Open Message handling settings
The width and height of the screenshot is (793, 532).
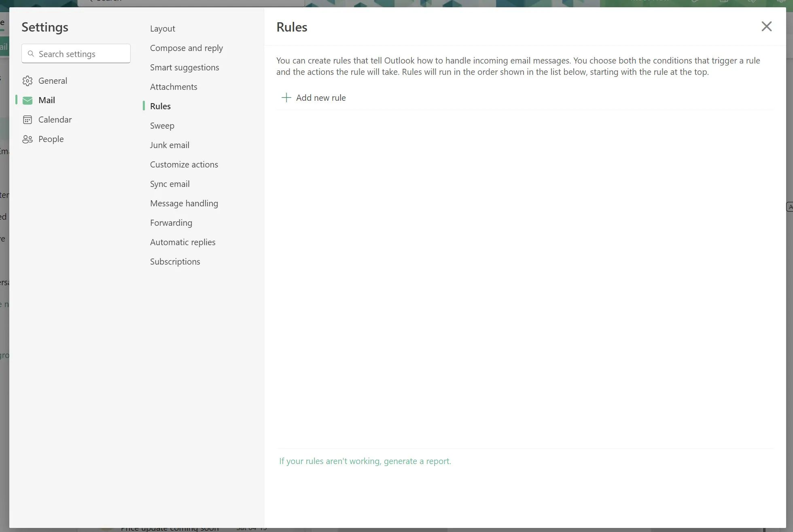click(x=184, y=203)
